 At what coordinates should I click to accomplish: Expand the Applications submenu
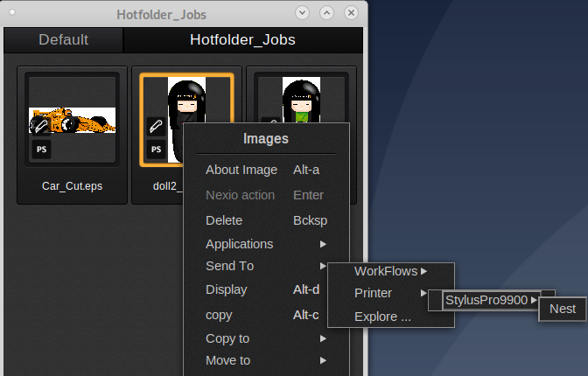(266, 244)
